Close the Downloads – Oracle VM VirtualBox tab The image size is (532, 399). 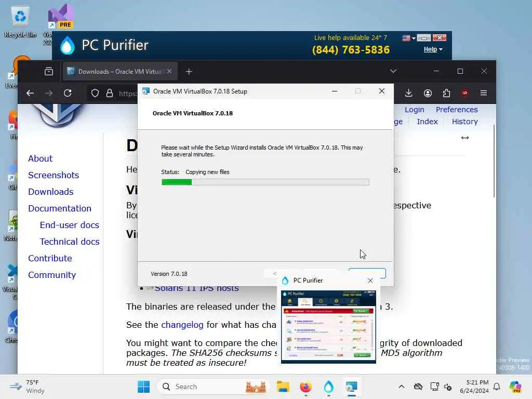[169, 71]
